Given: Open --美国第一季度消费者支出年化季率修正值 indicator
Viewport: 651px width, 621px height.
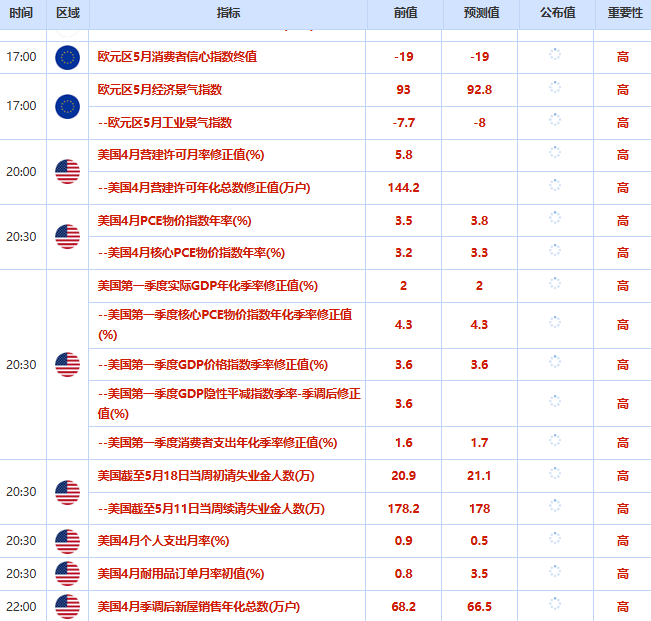Looking at the screenshot, I should 218,443.
